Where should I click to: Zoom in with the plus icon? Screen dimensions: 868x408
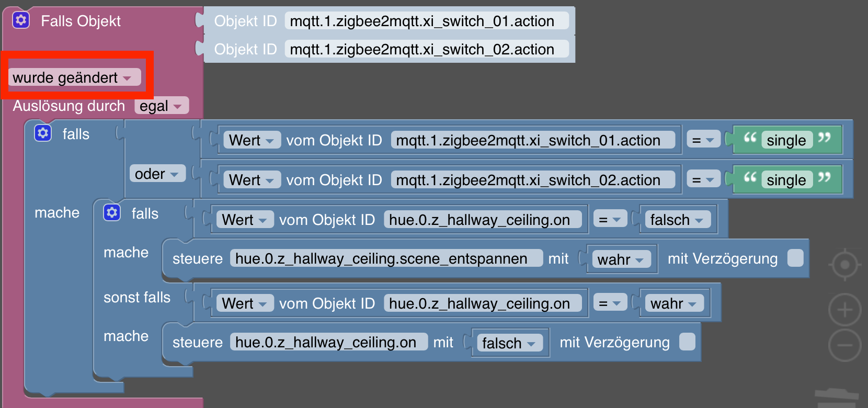(x=844, y=310)
